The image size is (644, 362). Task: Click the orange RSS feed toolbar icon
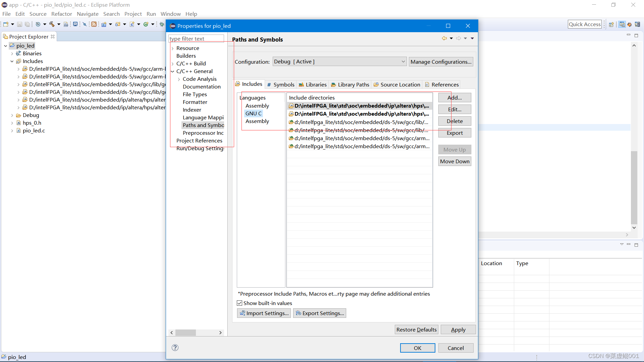click(94, 24)
